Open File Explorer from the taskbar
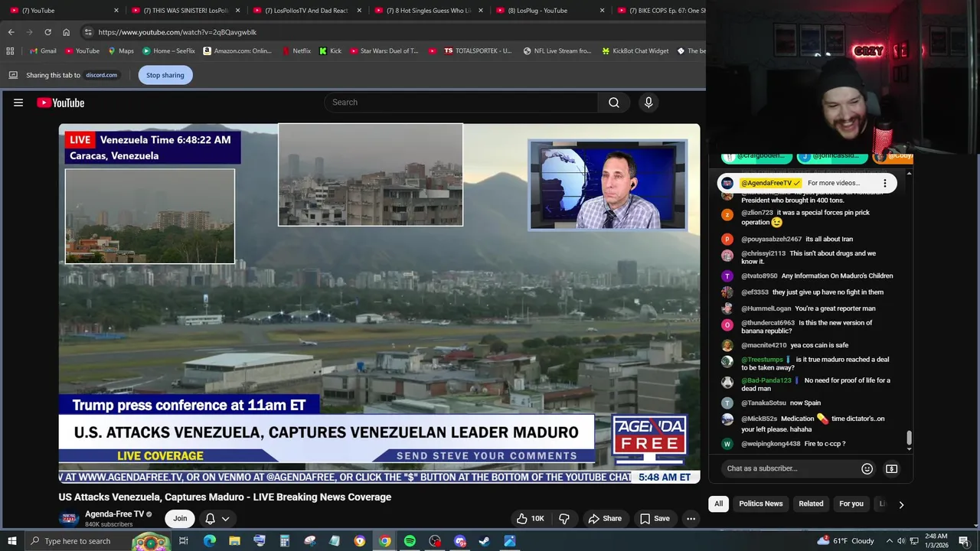This screenshot has width=980, height=551. 235,541
